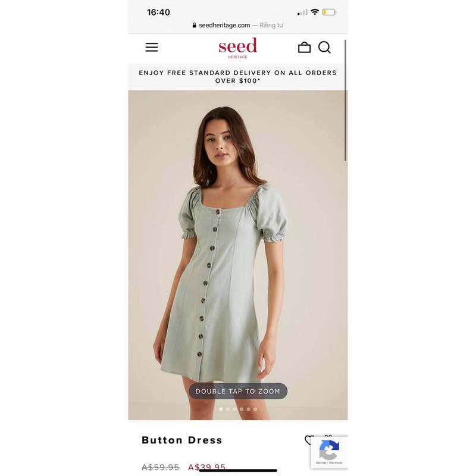Tap the 16:40 clock in status bar
Viewport: 476px width, 476px height.
coord(158,12)
